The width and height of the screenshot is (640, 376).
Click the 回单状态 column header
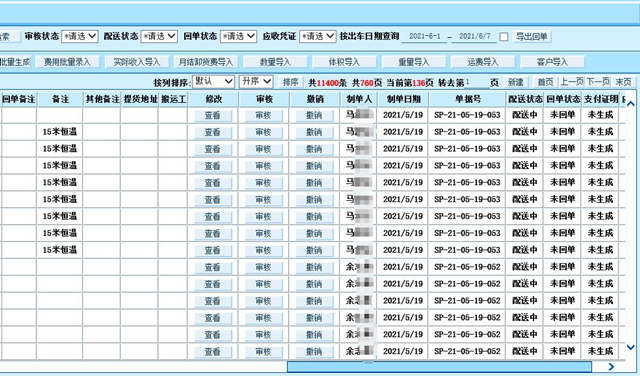point(562,99)
